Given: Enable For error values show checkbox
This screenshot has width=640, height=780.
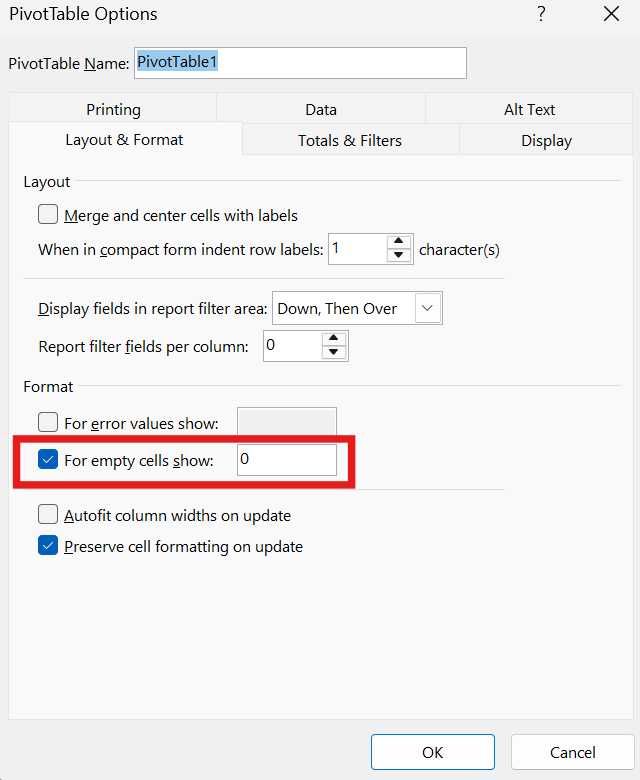Looking at the screenshot, I should pos(48,422).
